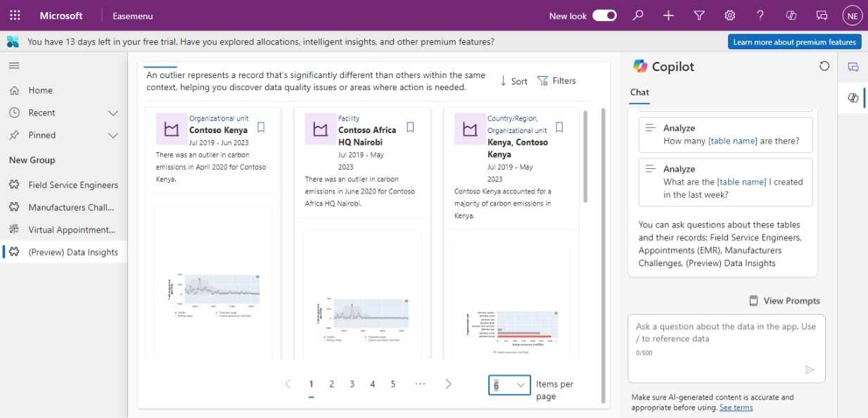Go to next page arrow
This screenshot has width=868, height=418.
pyautogui.click(x=448, y=384)
